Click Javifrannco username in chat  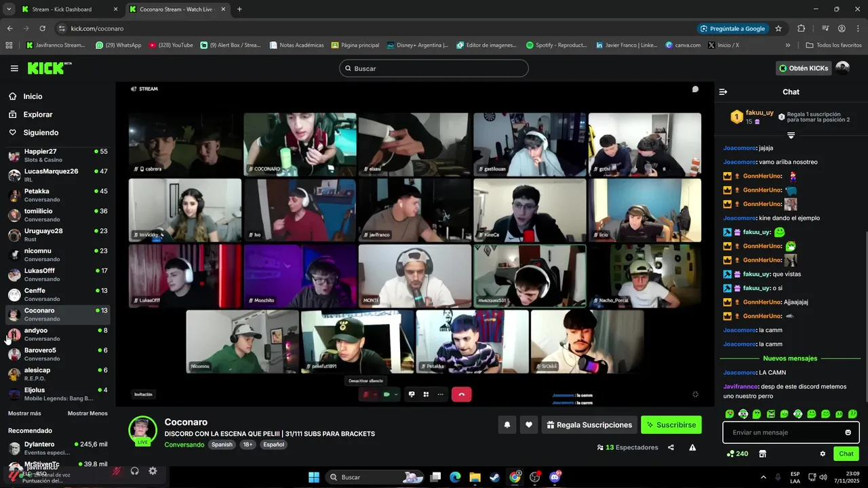click(741, 386)
